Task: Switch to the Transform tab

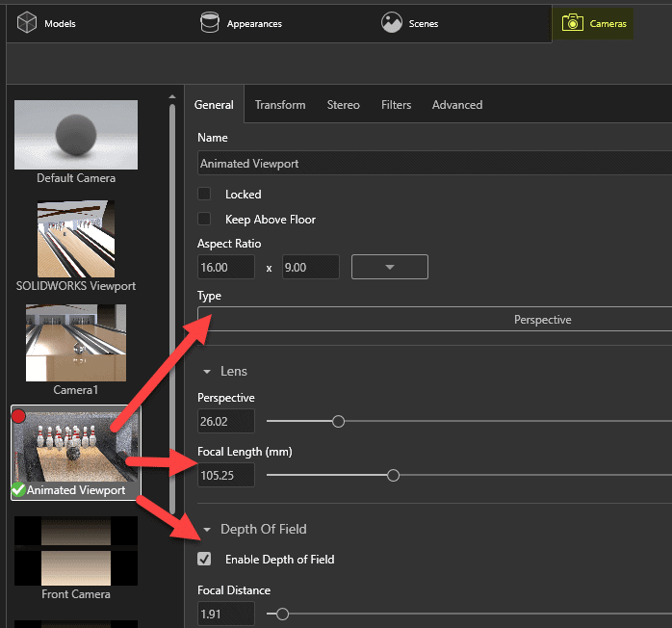Action: click(x=280, y=105)
